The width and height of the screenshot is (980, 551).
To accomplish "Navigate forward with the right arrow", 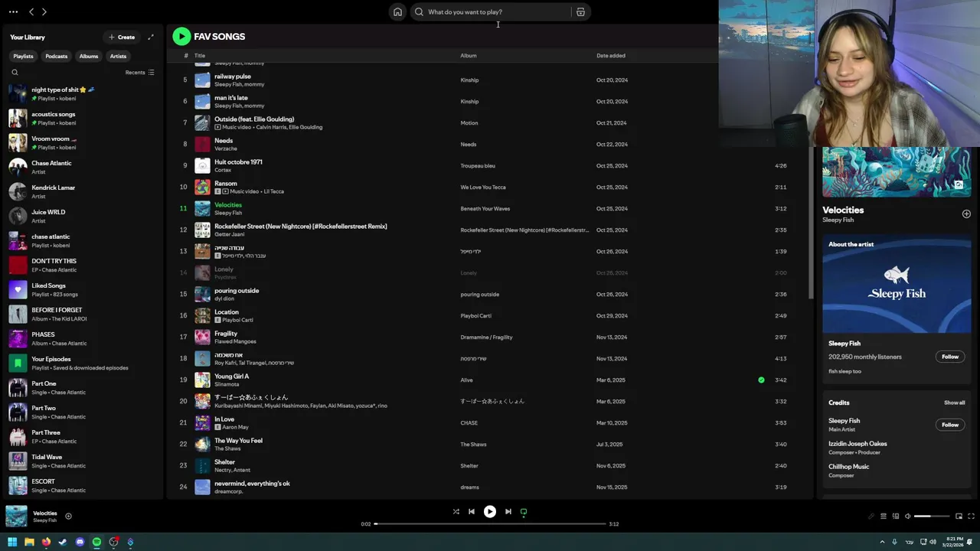I will [44, 11].
